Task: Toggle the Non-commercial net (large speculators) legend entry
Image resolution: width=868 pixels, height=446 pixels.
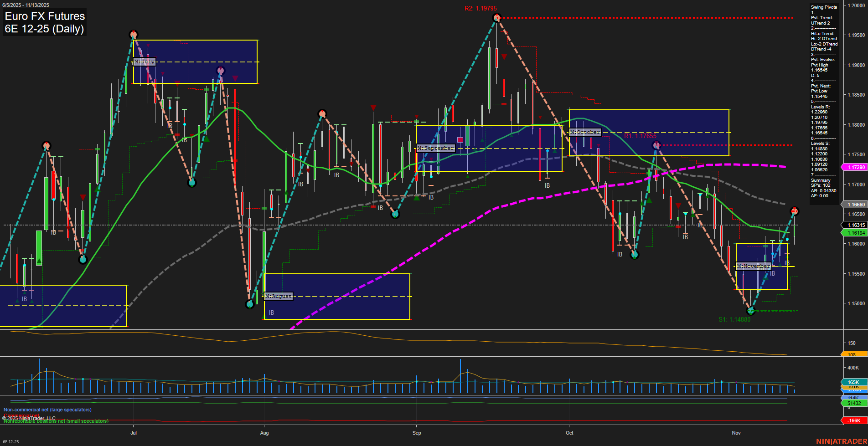Action: [47, 410]
